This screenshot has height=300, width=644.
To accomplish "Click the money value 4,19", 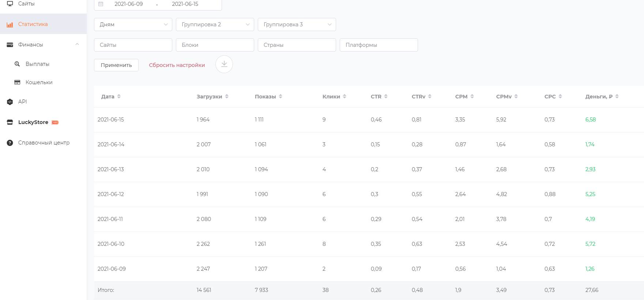I will tap(590, 219).
